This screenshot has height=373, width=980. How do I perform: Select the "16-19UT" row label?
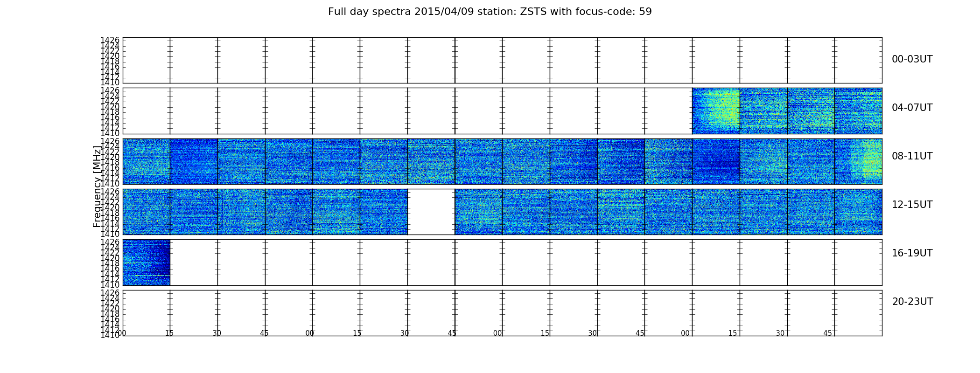click(x=912, y=253)
